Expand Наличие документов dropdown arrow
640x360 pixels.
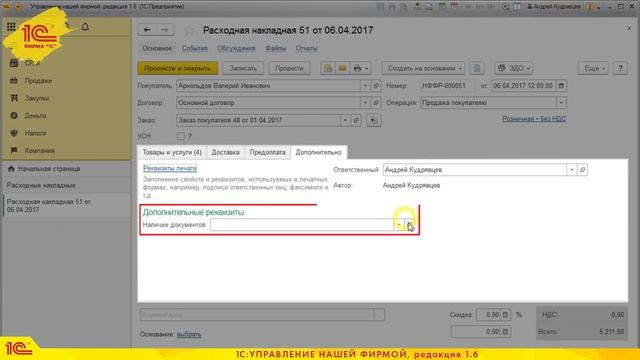pyautogui.click(x=399, y=225)
